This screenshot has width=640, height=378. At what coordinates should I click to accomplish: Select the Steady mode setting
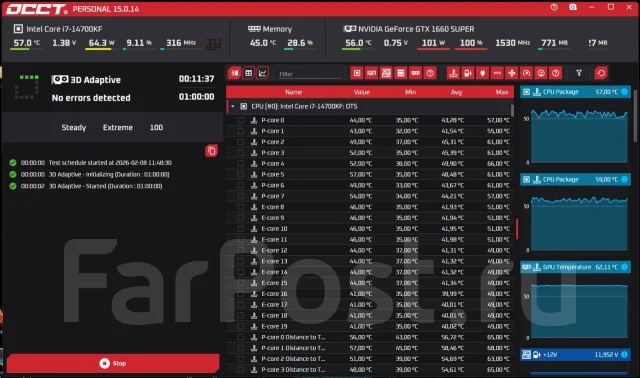click(74, 127)
